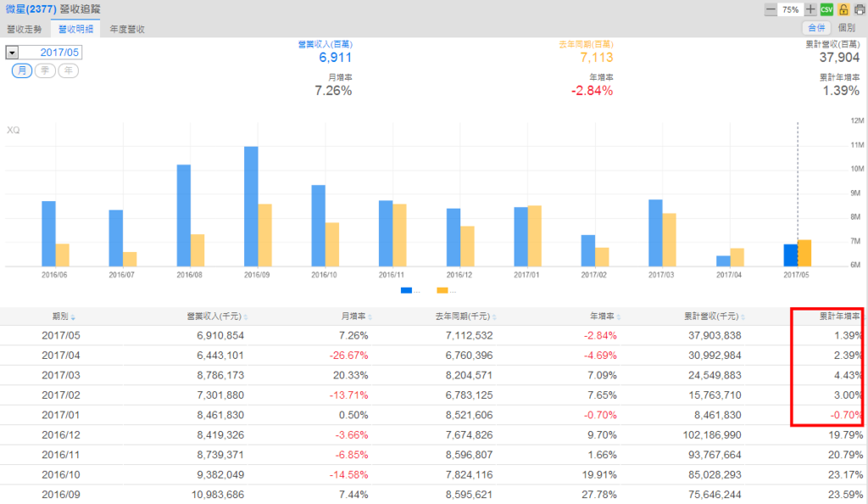Switch to the 營收走勢 tab
The width and height of the screenshot is (868, 504).
25,30
